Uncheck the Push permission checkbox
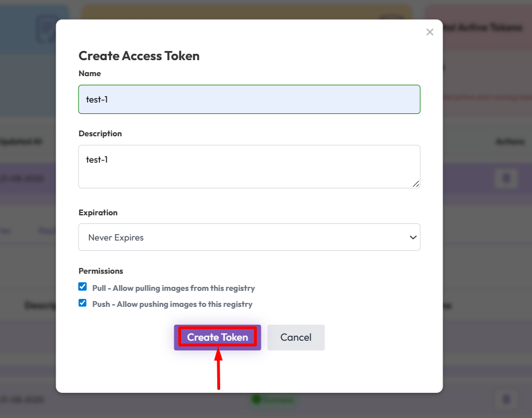 point(83,303)
